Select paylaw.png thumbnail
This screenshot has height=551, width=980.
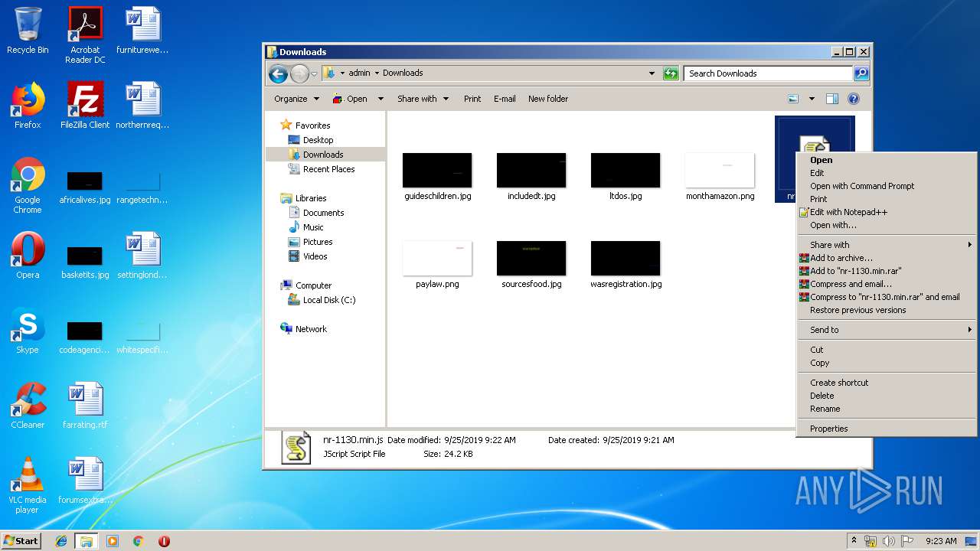438,265
